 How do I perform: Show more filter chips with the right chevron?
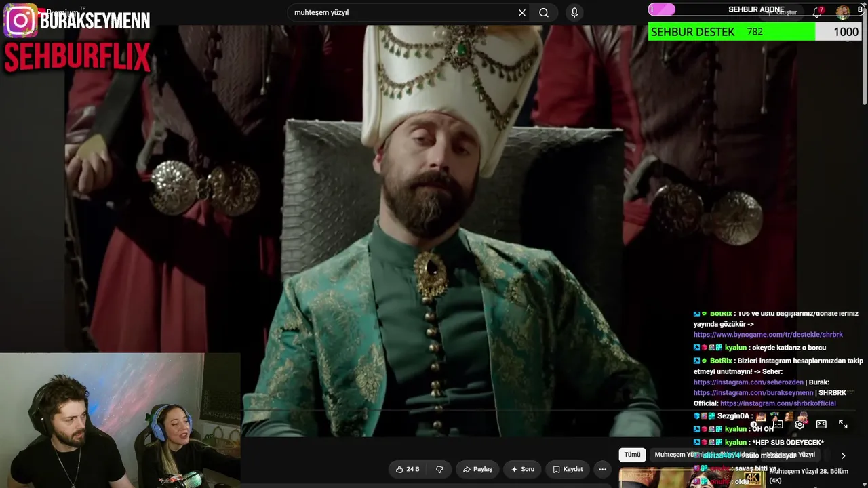[x=843, y=455]
